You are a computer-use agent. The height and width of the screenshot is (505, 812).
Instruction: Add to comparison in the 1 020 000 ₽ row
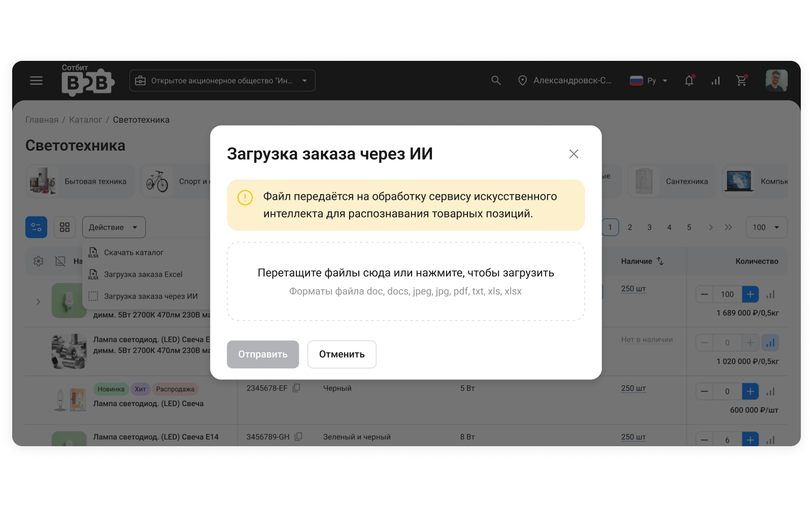pyautogui.click(x=770, y=343)
